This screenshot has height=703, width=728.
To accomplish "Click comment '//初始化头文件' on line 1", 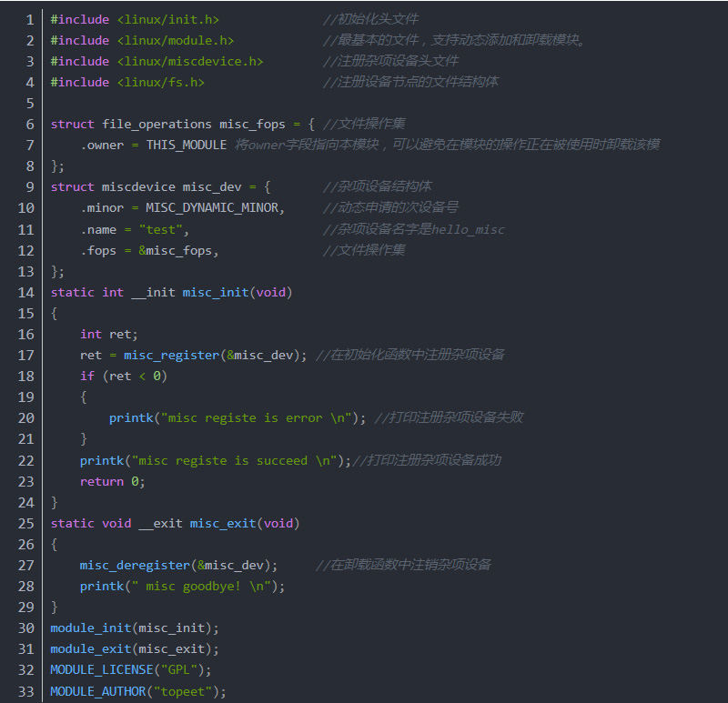I will coord(370,19).
